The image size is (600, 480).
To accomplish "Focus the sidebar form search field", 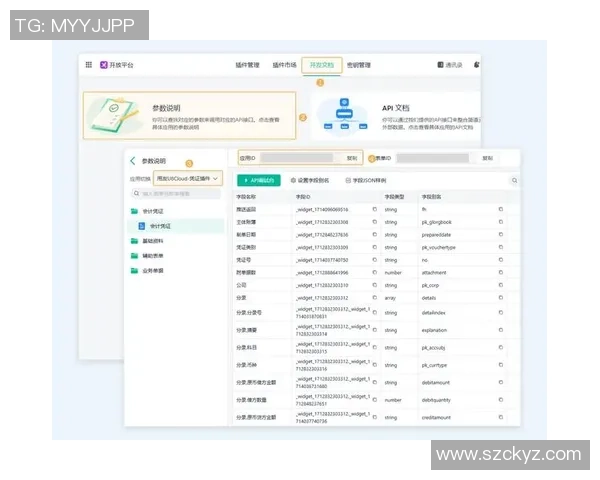I will [176, 194].
